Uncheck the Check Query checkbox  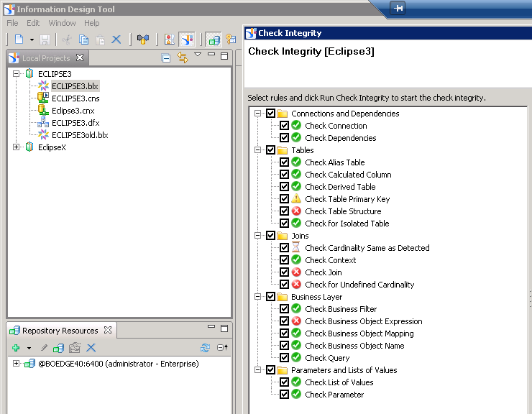[x=284, y=358]
